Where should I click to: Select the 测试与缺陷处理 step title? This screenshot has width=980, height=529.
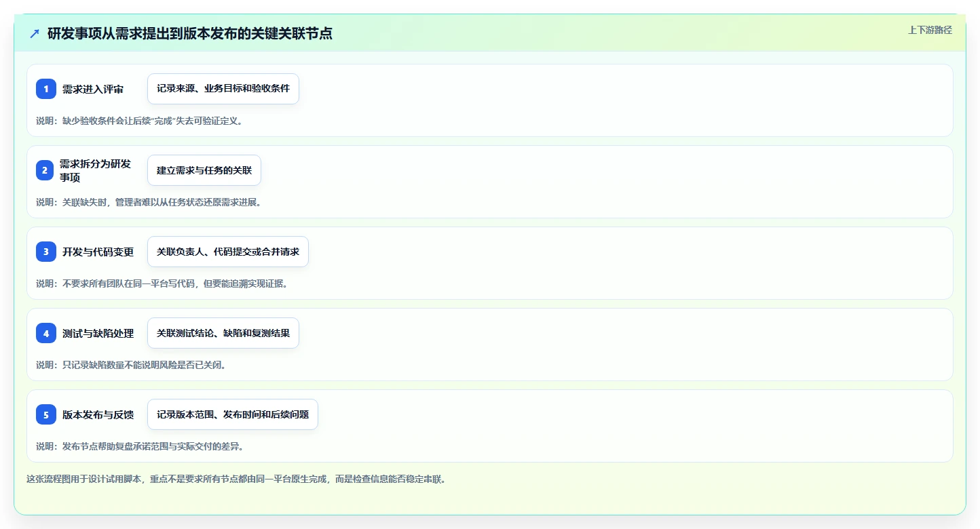pos(98,333)
